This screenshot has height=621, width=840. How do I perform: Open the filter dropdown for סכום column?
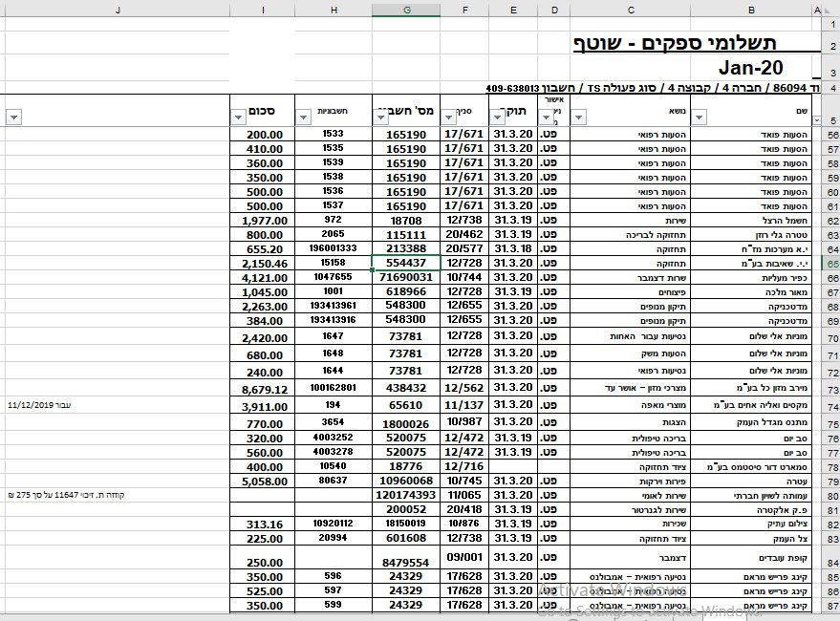pyautogui.click(x=238, y=118)
